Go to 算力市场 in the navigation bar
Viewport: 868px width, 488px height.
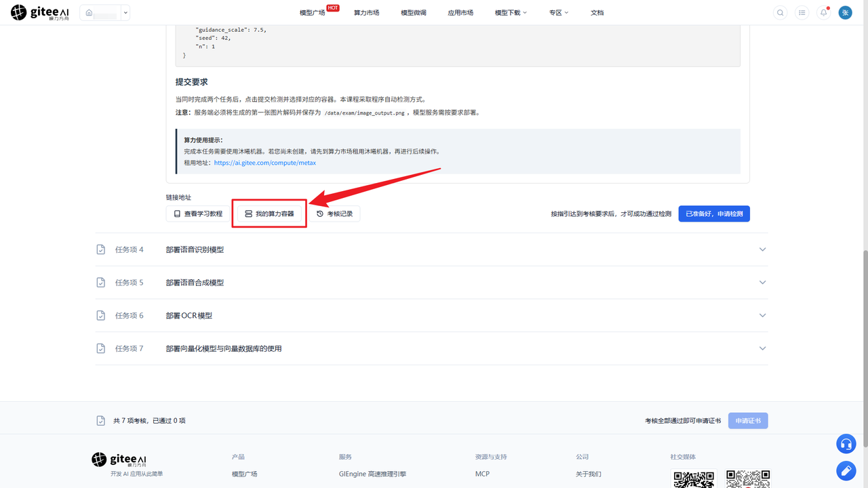click(366, 13)
